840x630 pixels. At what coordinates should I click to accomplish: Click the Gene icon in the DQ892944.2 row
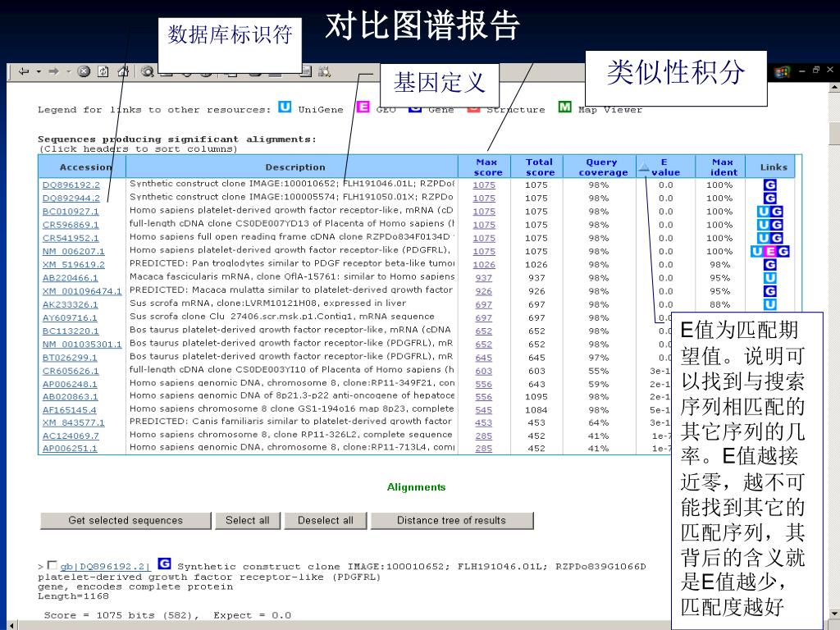point(769,199)
